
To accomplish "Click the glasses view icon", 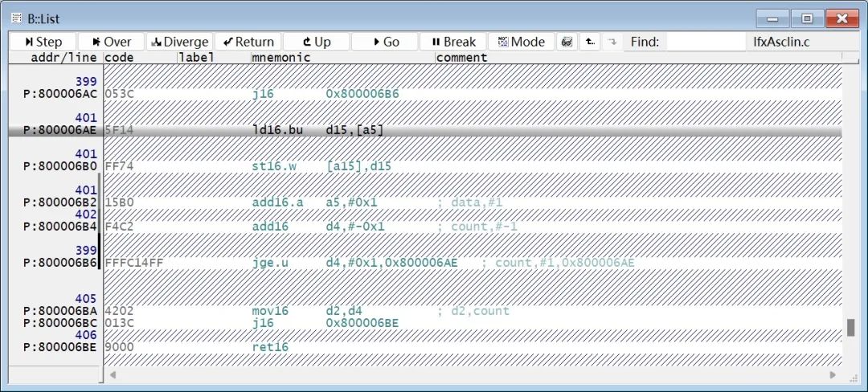I will pyautogui.click(x=567, y=42).
